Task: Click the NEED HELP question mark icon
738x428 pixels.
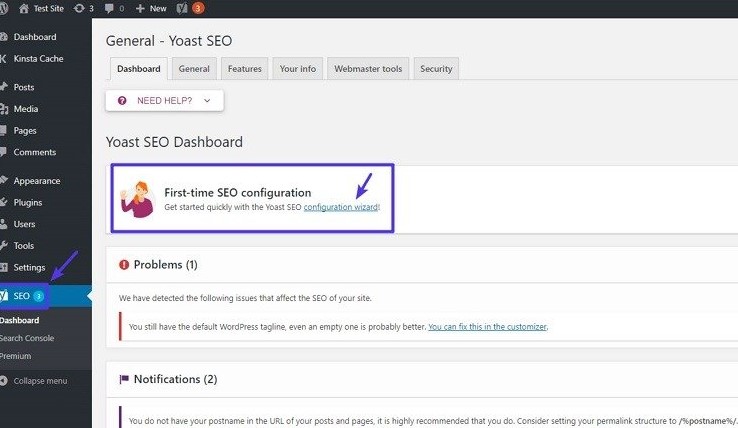Action: 122,100
